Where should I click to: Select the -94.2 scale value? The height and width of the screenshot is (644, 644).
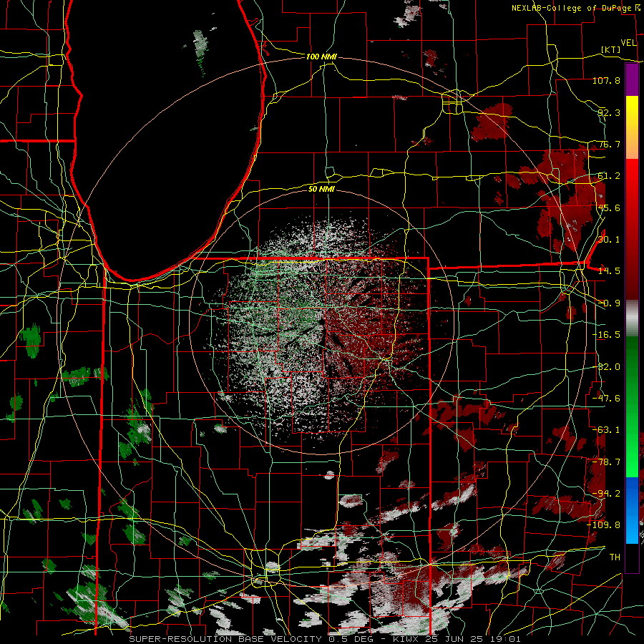606,493
